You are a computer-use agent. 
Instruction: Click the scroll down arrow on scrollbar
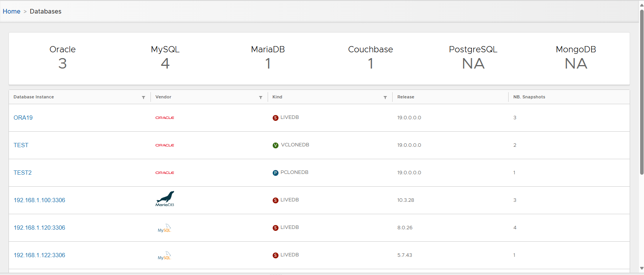tap(642, 268)
